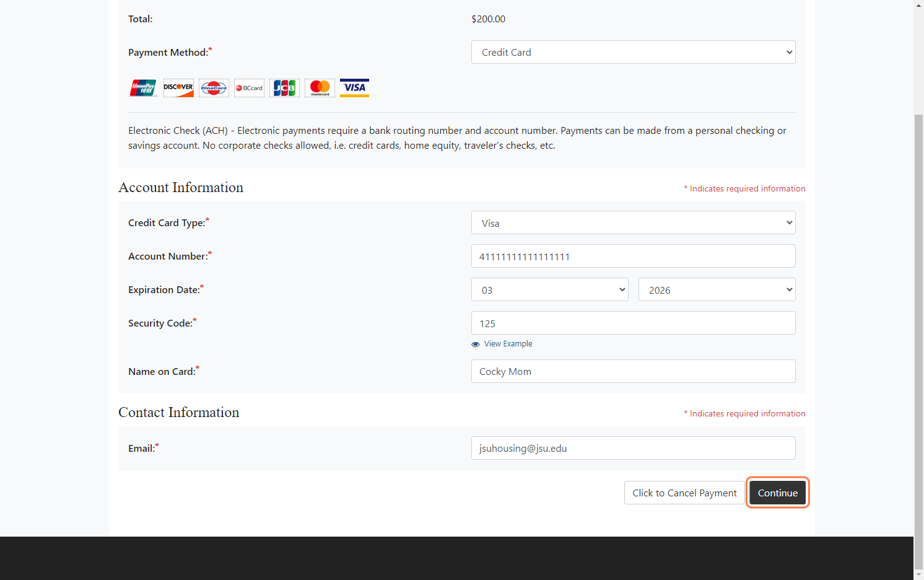Click the Contact Information heading
The image size is (924, 580).
pos(179,413)
